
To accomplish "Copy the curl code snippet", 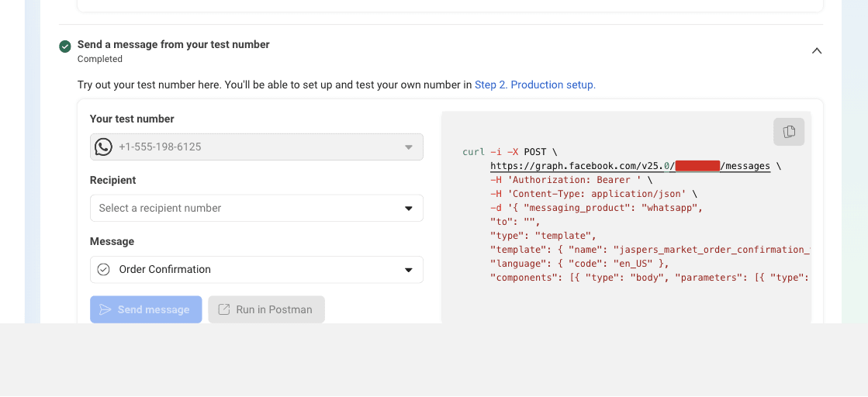I will point(789,132).
